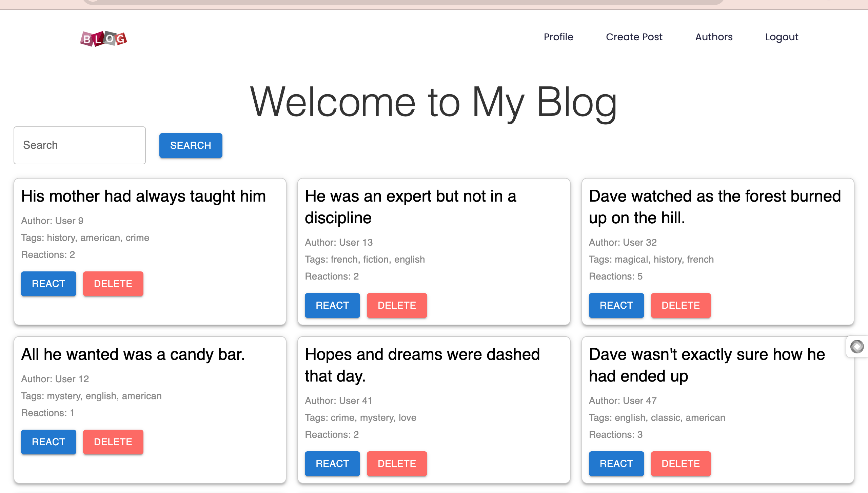Delete the "He was an expert" post
Screen dimensions: 868x493
397,305
